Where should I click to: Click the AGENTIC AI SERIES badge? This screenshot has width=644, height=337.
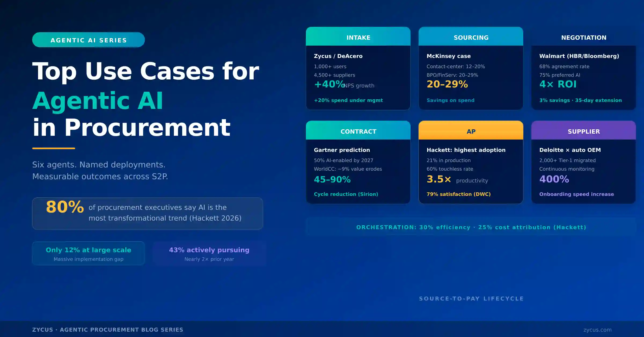(89, 40)
